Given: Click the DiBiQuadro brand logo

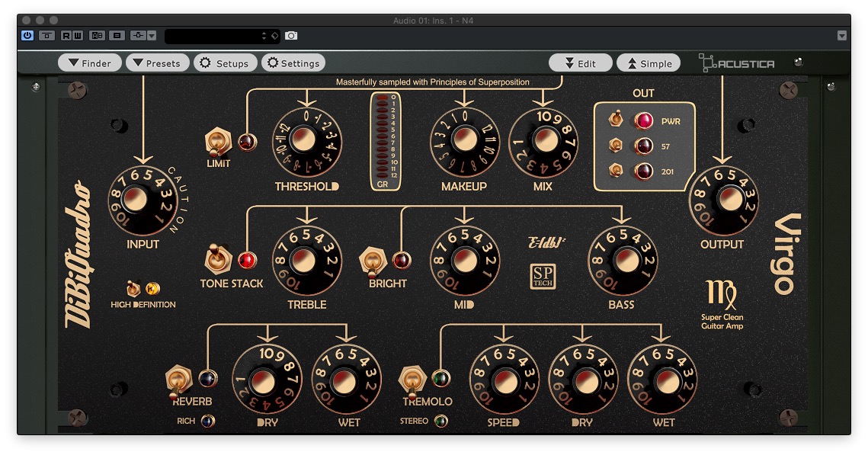Looking at the screenshot, I should (78, 255).
